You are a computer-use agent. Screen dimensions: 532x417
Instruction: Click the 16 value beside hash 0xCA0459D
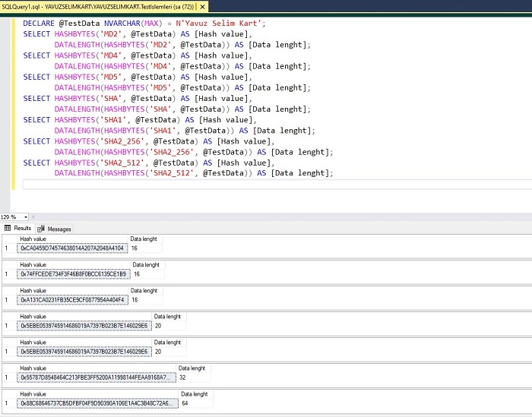145,248
